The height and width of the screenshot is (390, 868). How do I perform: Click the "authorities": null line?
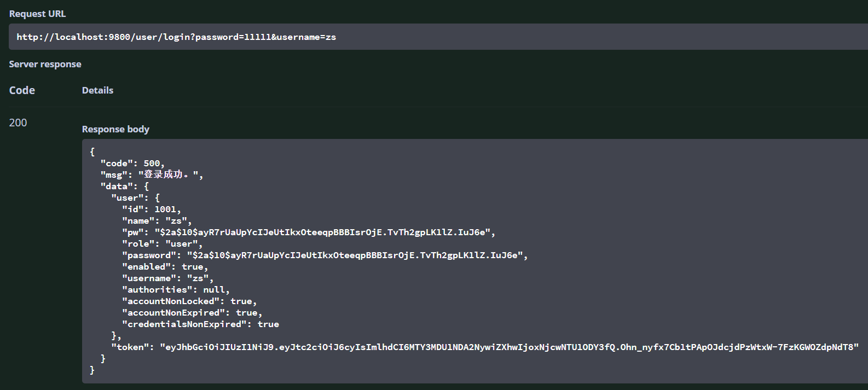click(176, 290)
